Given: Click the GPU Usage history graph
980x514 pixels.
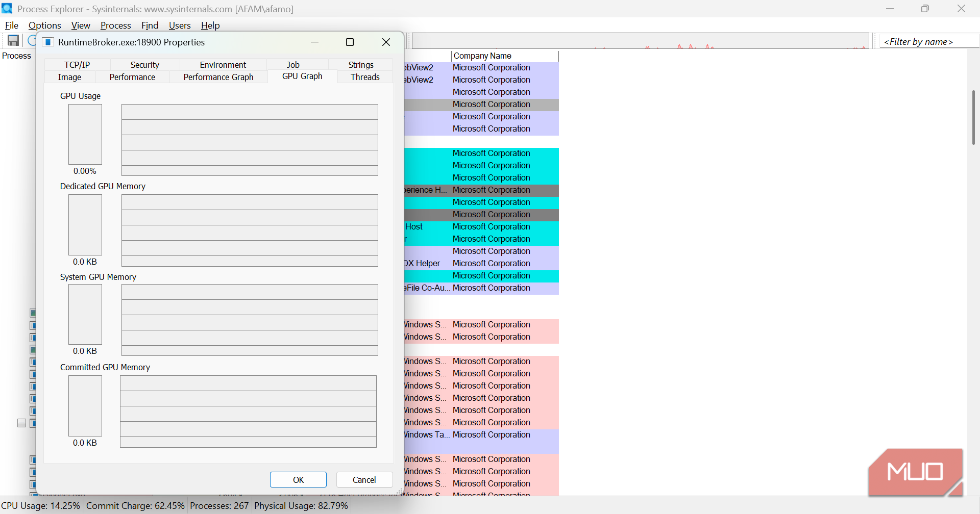Looking at the screenshot, I should [250, 140].
